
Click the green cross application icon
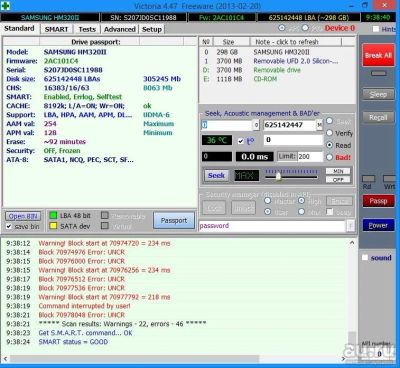point(6,5)
